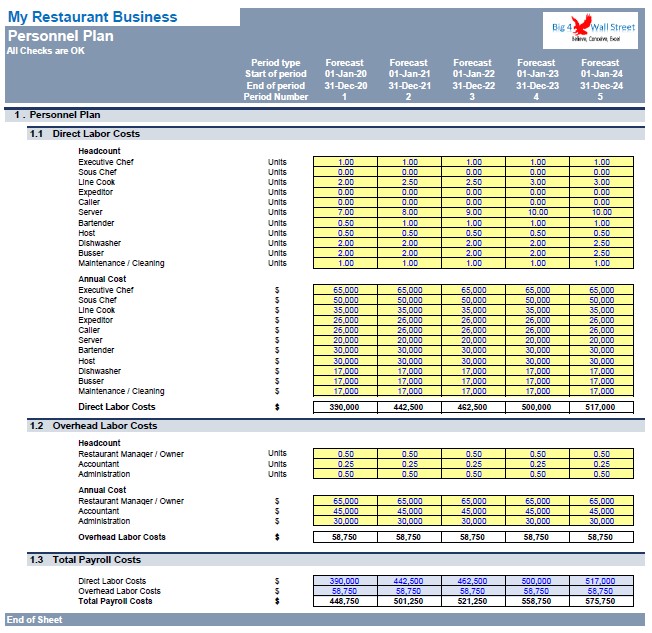Click Overhead Labor Costs total for 2024
This screenshot has width=652, height=633.
pyautogui.click(x=602, y=537)
